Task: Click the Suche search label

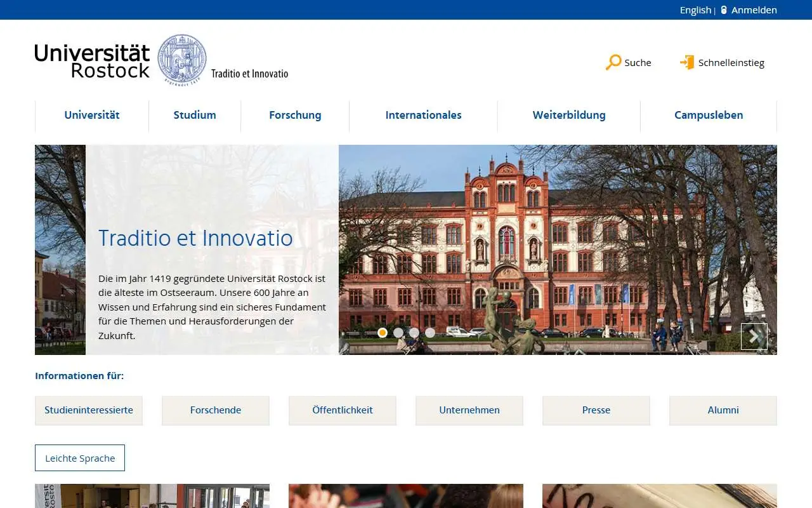Action: click(638, 63)
